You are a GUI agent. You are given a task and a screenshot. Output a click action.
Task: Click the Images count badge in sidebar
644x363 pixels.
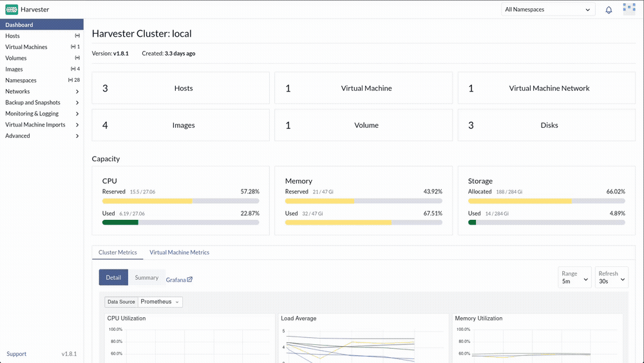point(75,69)
